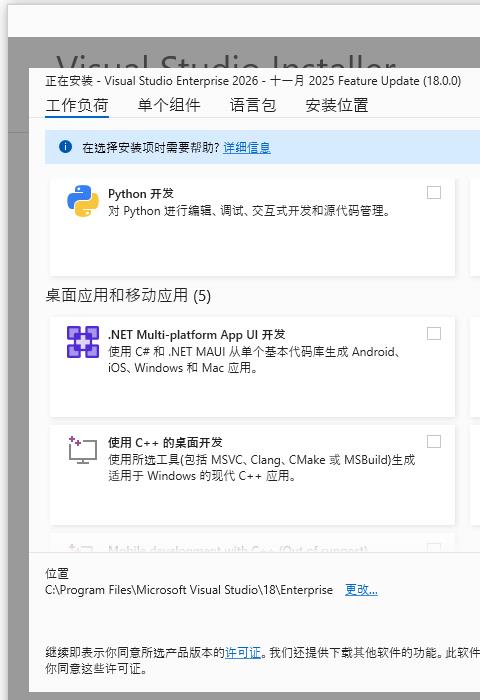Open the 单个组件 tab

(169, 105)
